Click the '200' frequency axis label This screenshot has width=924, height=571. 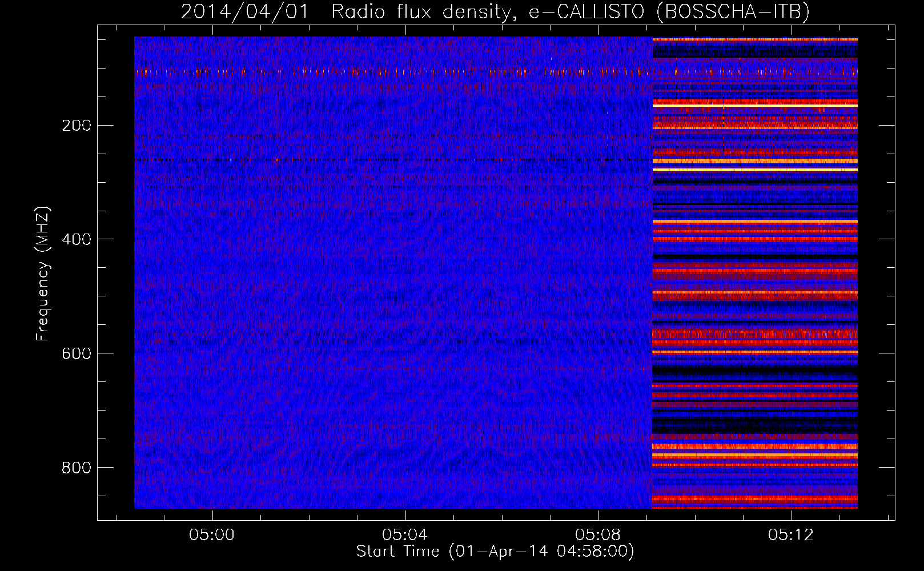point(76,126)
